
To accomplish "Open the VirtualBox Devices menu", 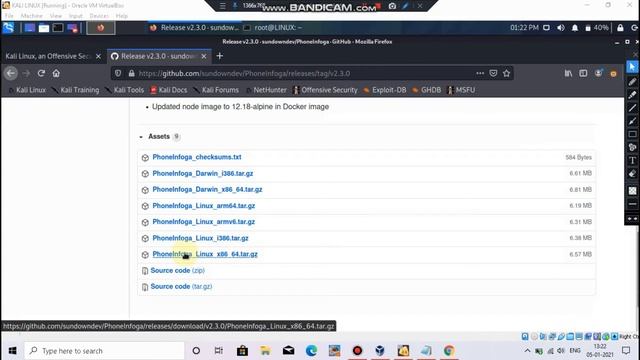I will tap(99, 16).
